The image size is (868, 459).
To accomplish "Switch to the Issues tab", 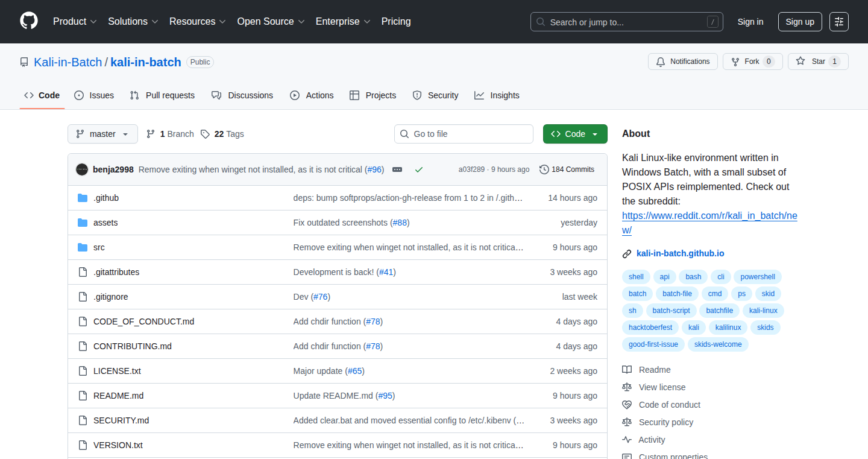I will pos(94,95).
